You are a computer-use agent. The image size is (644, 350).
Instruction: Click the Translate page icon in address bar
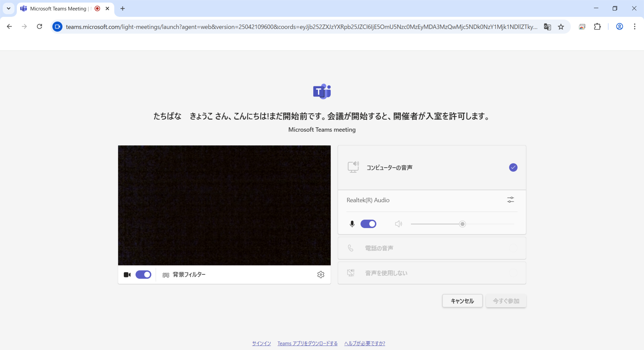(547, 27)
